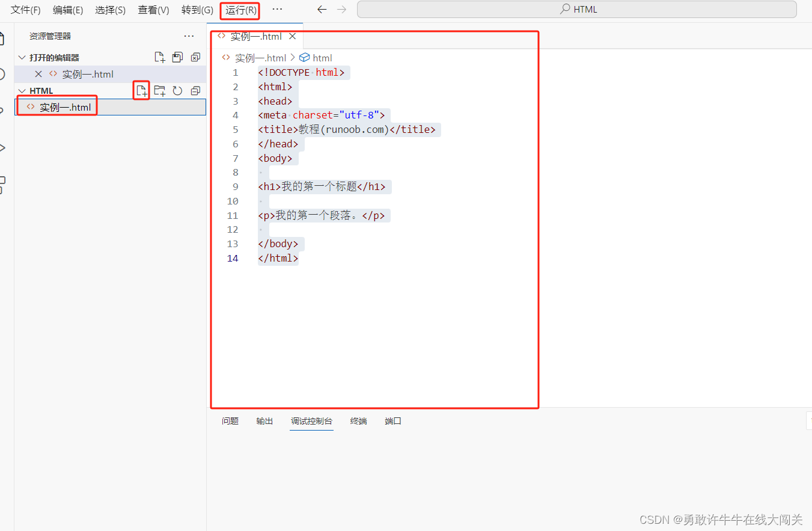Click the closing </html> tag on line 14
The width and height of the screenshot is (812, 531).
(x=278, y=259)
